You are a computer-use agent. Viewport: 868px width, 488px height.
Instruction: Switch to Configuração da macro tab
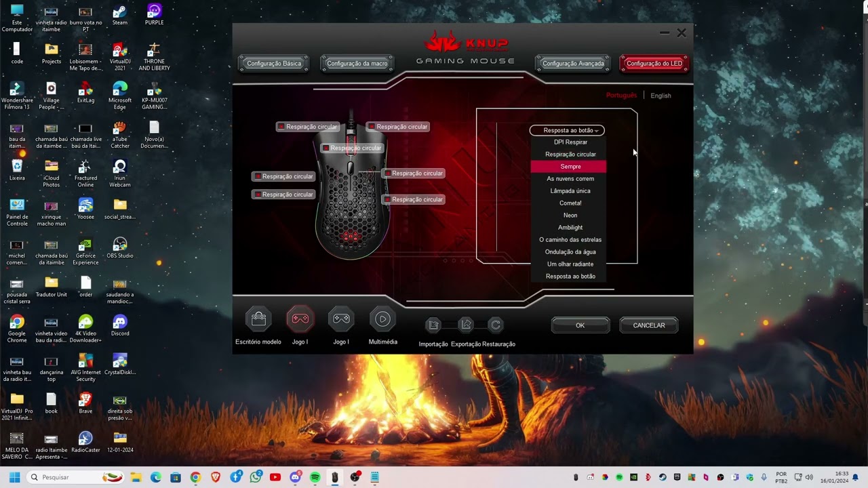(357, 64)
